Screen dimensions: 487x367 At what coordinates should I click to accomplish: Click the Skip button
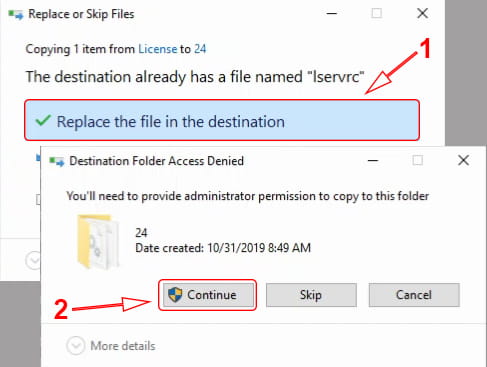pos(311,295)
